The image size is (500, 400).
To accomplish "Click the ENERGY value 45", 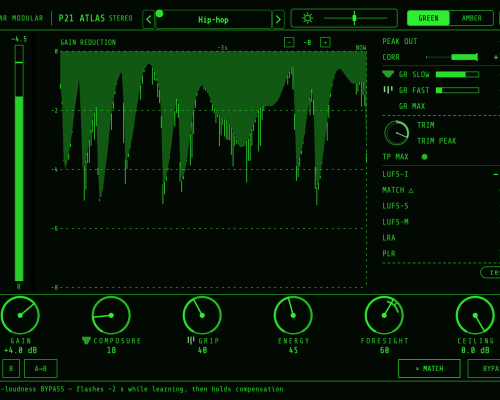I will [293, 350].
